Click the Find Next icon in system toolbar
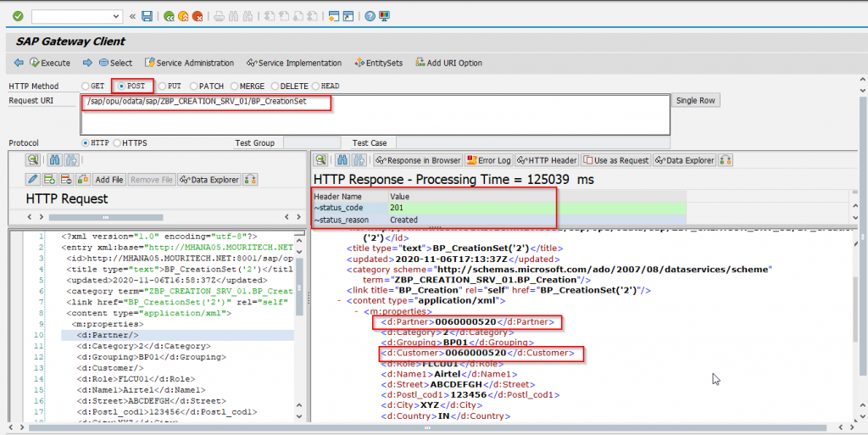This screenshot has height=435, width=868. (248, 17)
